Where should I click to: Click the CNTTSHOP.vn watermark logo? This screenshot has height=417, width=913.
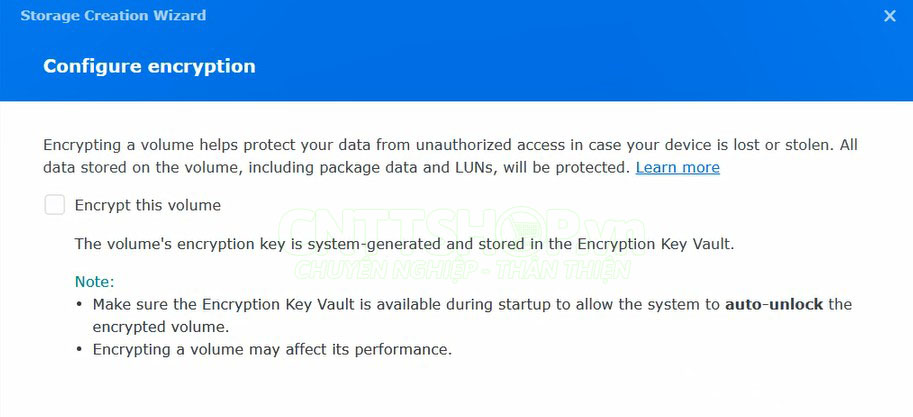(460, 230)
